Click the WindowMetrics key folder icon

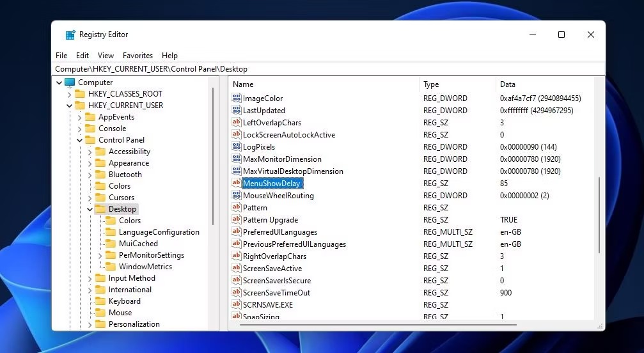tap(111, 267)
